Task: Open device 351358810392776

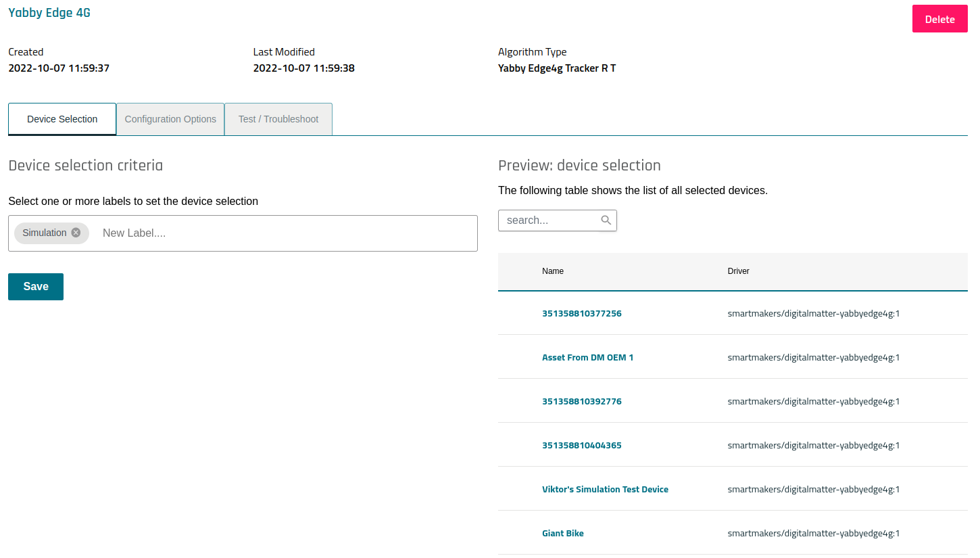Action: [581, 402]
